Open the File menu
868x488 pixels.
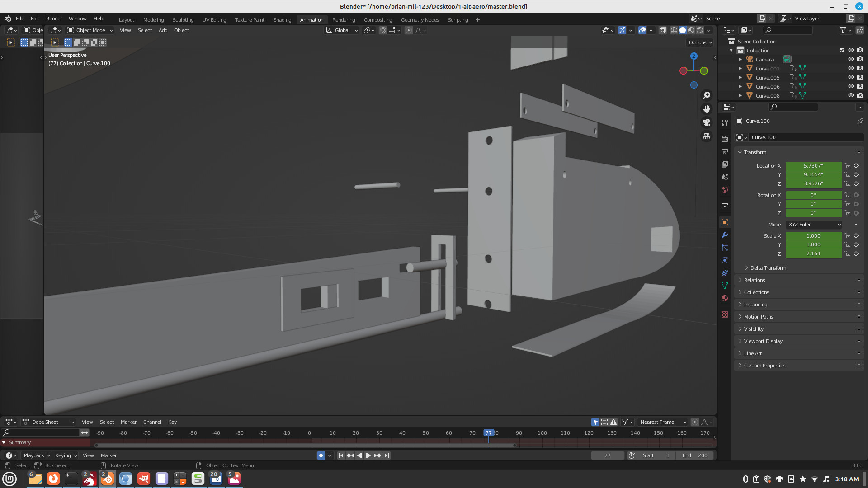[x=20, y=19]
